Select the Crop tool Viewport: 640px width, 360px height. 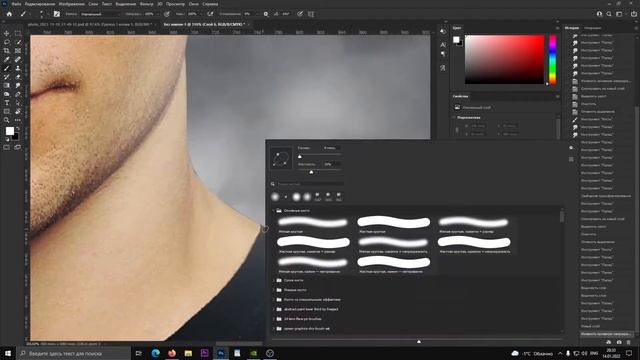point(7,51)
